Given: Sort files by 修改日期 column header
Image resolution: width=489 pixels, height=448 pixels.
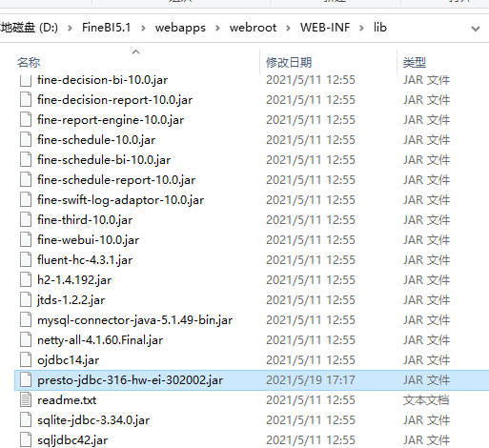Looking at the screenshot, I should click(289, 62).
